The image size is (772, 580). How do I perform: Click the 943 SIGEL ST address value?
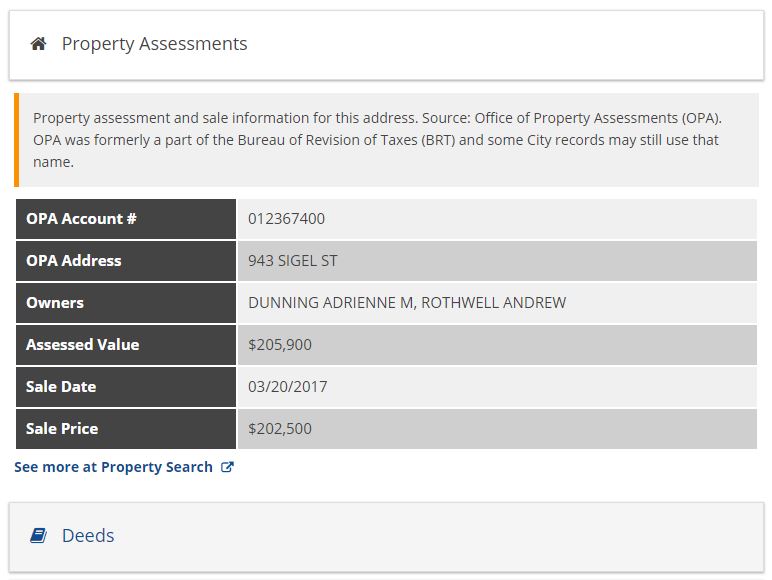(293, 260)
